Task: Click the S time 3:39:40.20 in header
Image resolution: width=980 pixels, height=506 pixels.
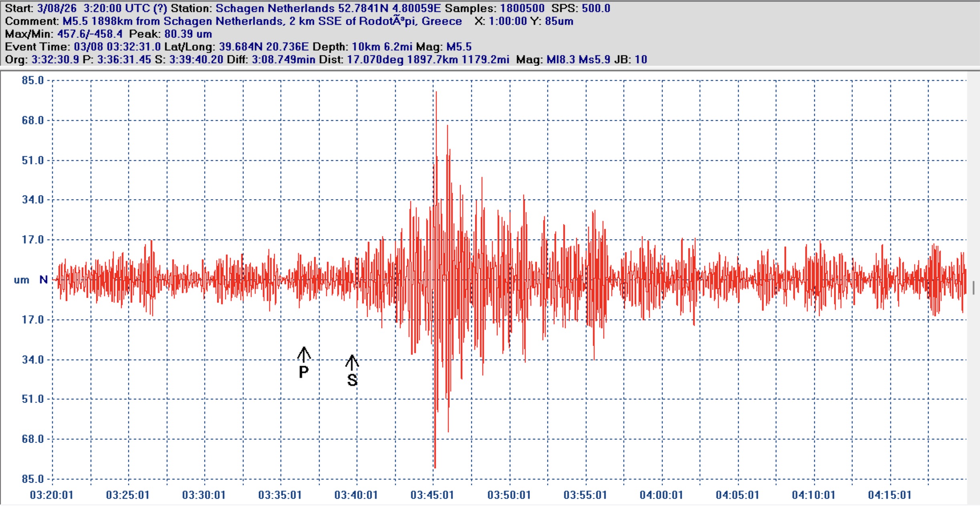Action: (196, 60)
